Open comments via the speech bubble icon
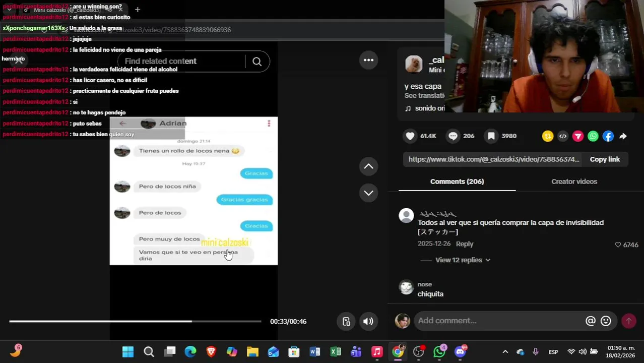This screenshot has height=363, width=644. click(x=453, y=136)
